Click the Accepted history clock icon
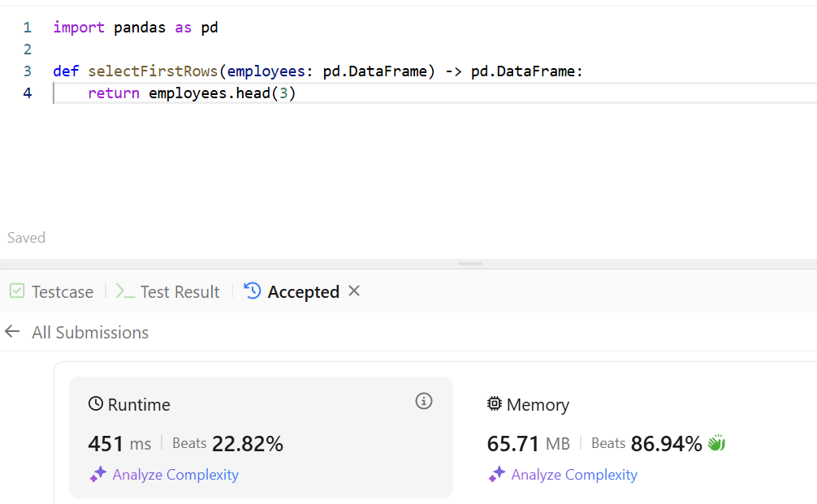This screenshot has height=504, width=817. pos(253,291)
